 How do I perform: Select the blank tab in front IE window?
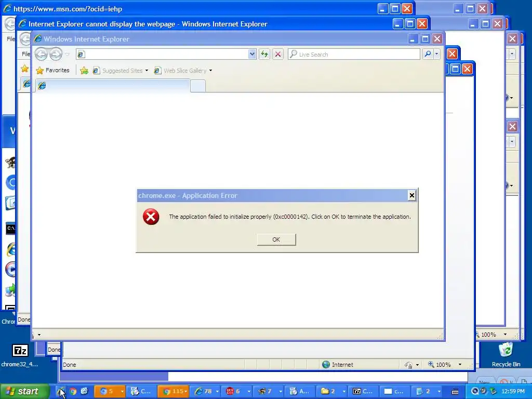[x=112, y=86]
